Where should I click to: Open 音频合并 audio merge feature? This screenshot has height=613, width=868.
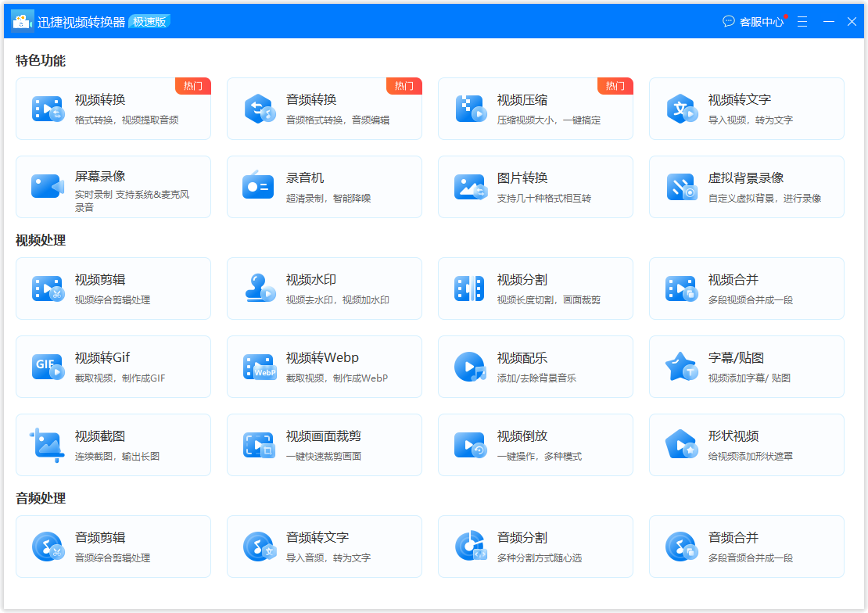point(746,546)
